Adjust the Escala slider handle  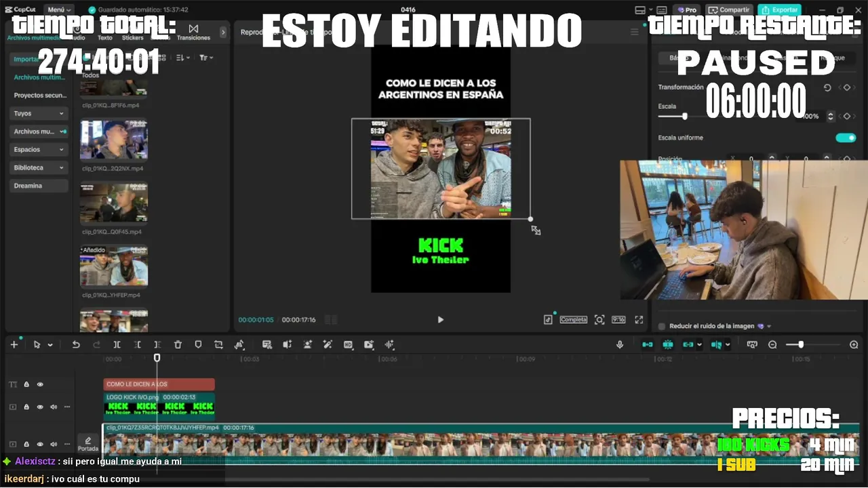(684, 117)
